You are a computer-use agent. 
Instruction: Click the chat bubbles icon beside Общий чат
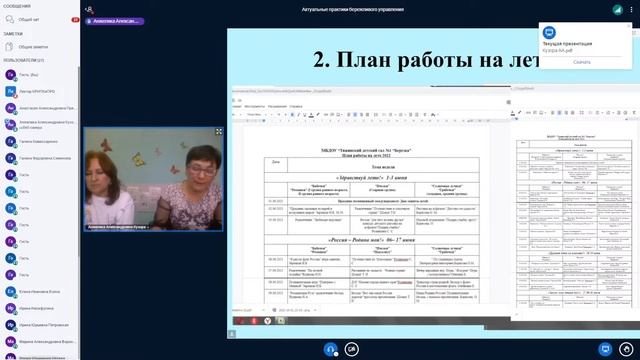coord(10,20)
